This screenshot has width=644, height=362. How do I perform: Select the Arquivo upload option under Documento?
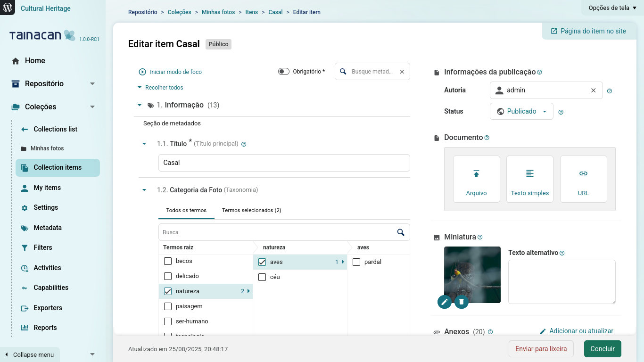pyautogui.click(x=476, y=179)
